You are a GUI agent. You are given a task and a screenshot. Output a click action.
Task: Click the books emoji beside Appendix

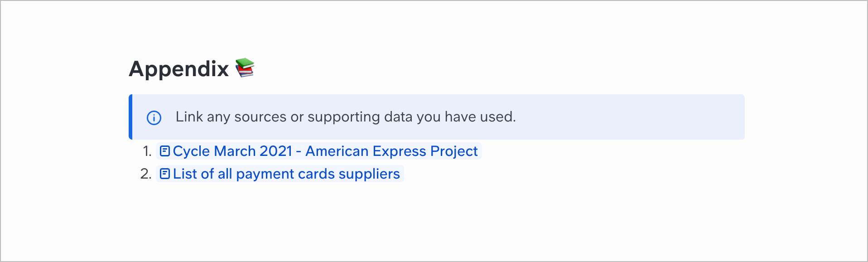[x=245, y=68]
